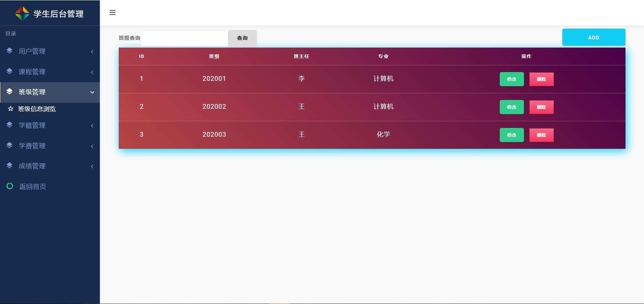Click the 专业 column header

point(383,56)
